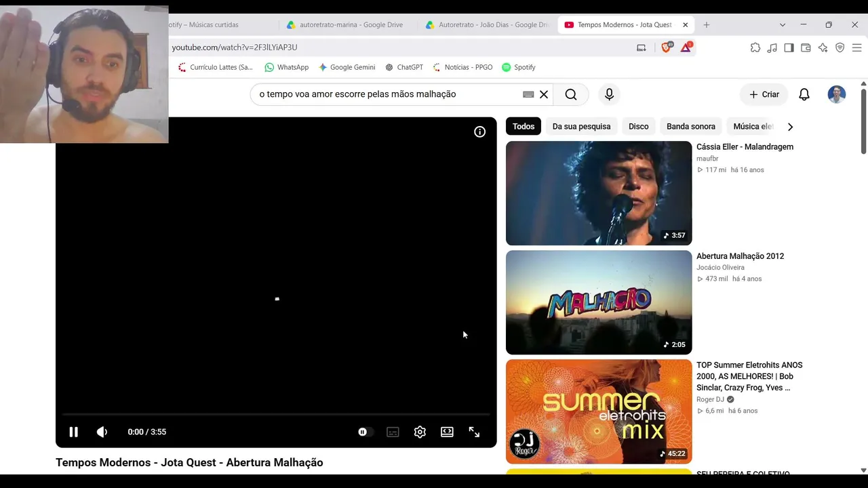
Task: Open the YouTube account avatar menu
Action: pos(837,94)
